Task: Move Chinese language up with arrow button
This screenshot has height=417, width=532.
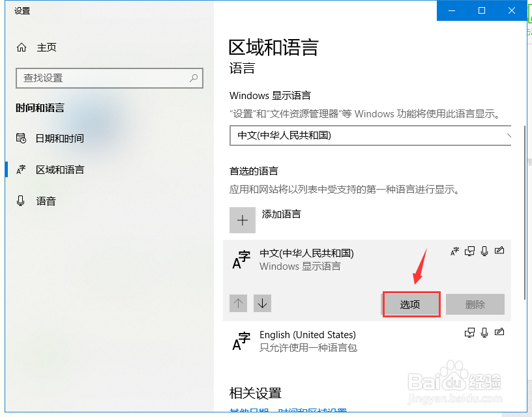Action: pos(238,304)
